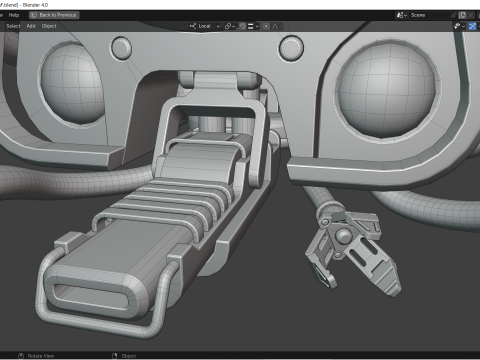
Task: Open proportional editing falloff dropdown
Action: point(277,26)
